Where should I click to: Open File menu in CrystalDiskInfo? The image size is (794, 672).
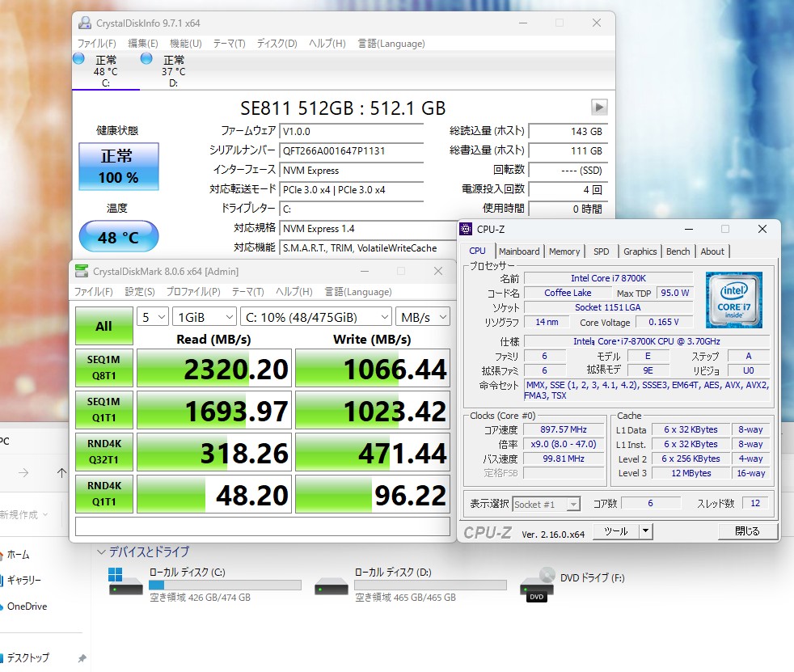click(x=96, y=44)
